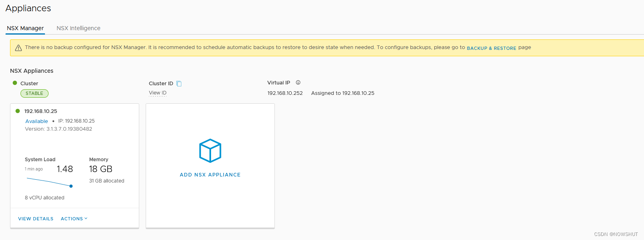Screen dimensions: 644x240
Task: Switch to the NSX Manager tab
Action: [25, 28]
